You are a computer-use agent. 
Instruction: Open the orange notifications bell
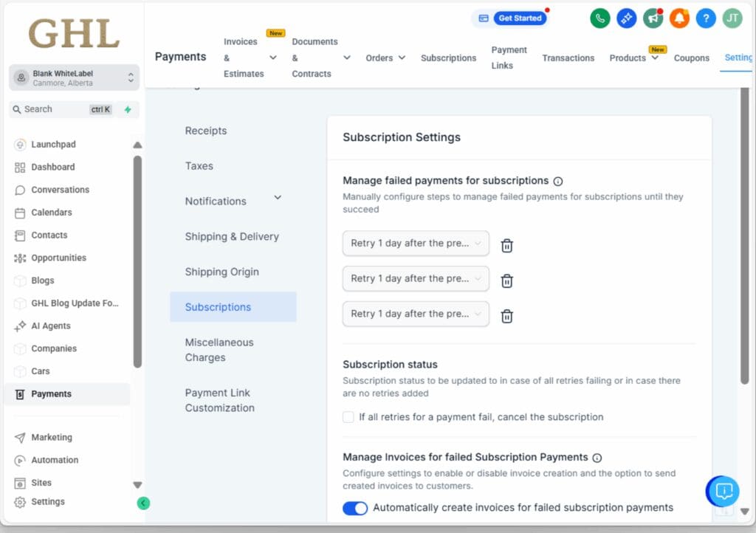tap(679, 18)
